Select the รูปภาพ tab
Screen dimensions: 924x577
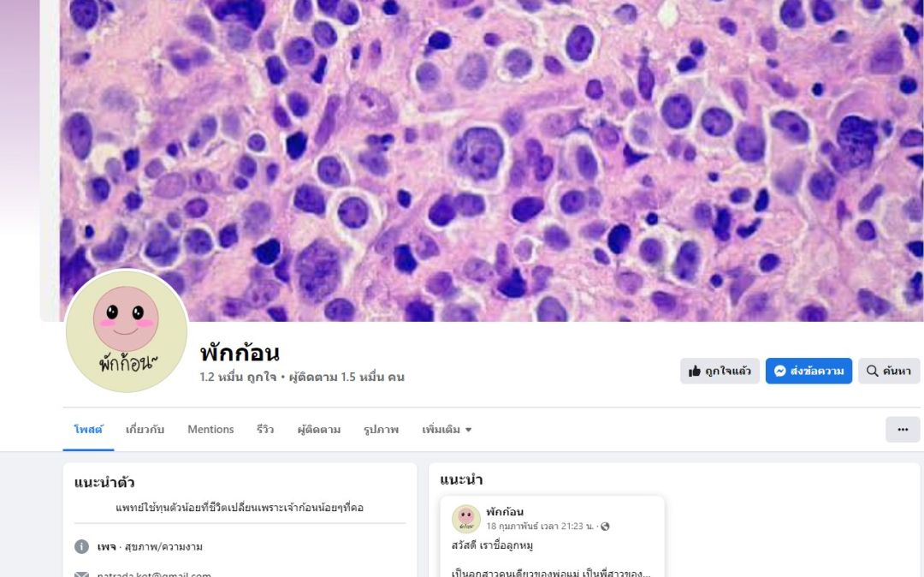pos(381,430)
